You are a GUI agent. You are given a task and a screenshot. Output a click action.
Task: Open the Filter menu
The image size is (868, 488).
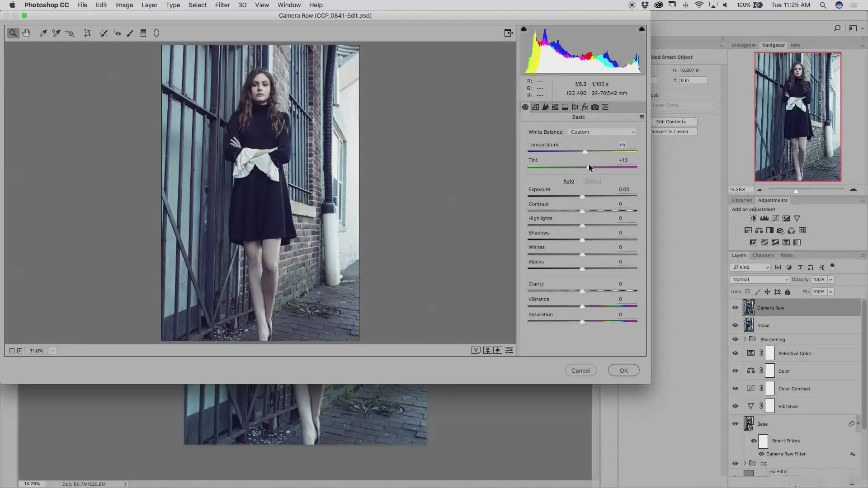(222, 5)
